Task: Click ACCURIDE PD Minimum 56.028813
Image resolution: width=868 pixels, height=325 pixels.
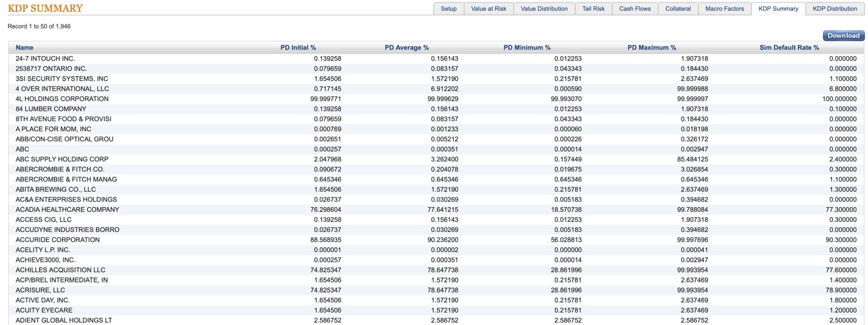Action: [566, 240]
